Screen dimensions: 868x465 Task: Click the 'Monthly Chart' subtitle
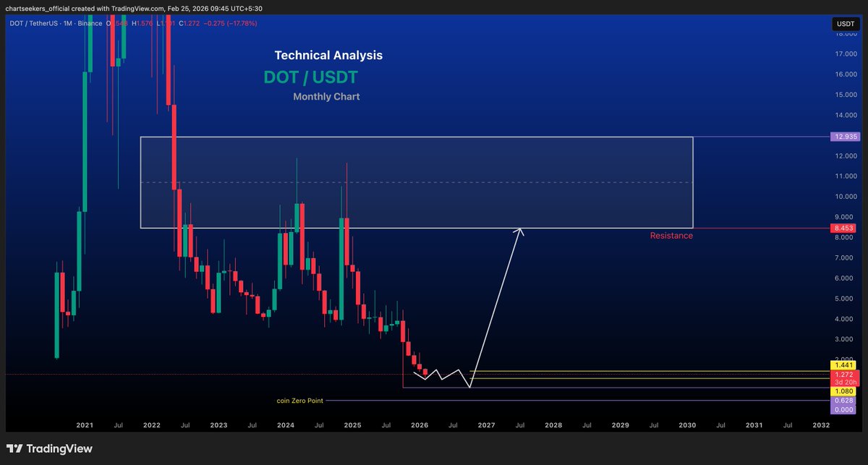click(x=326, y=96)
